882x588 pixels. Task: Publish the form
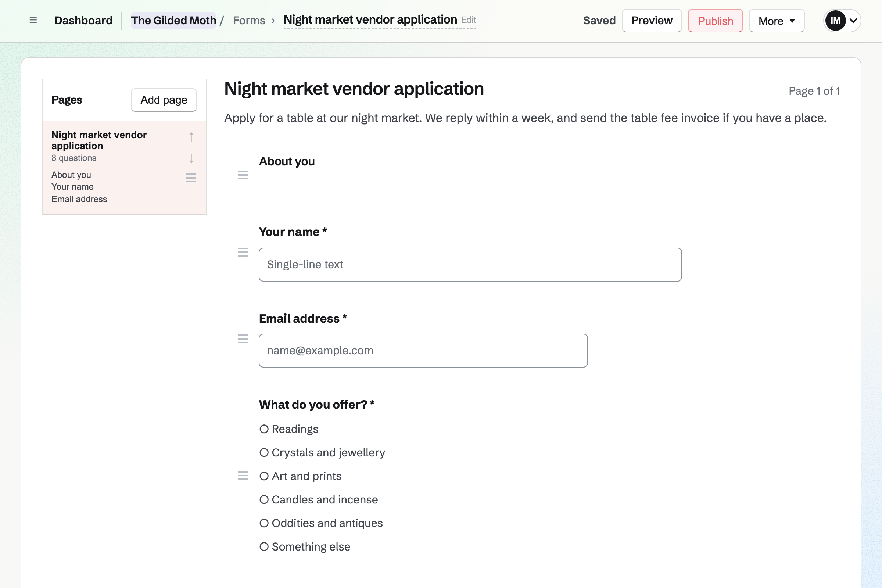coord(715,21)
